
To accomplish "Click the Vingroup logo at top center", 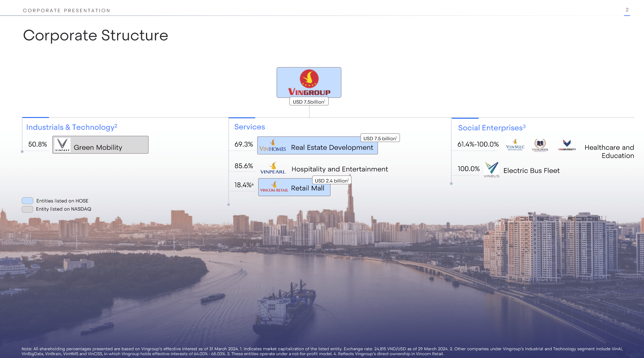I will coord(309,82).
